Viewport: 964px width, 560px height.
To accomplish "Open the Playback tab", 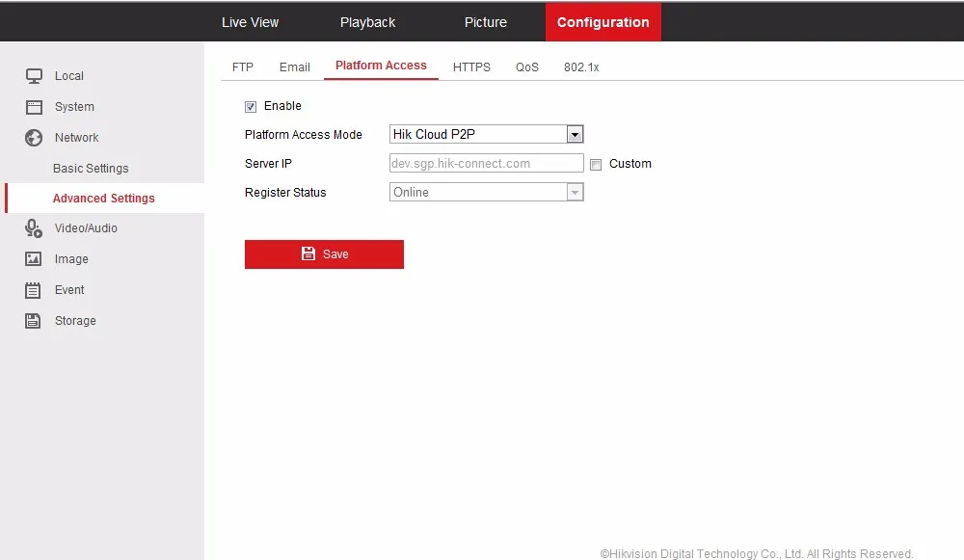I will tap(367, 22).
